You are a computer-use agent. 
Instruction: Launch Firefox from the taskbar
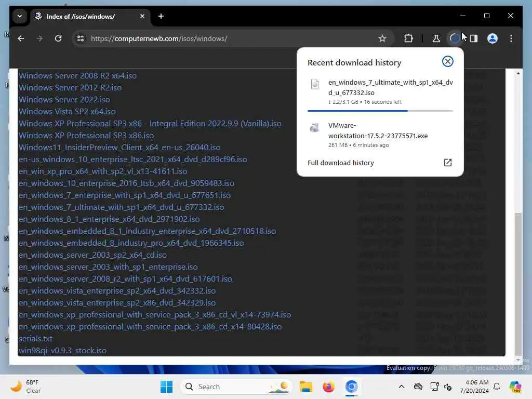click(328, 387)
